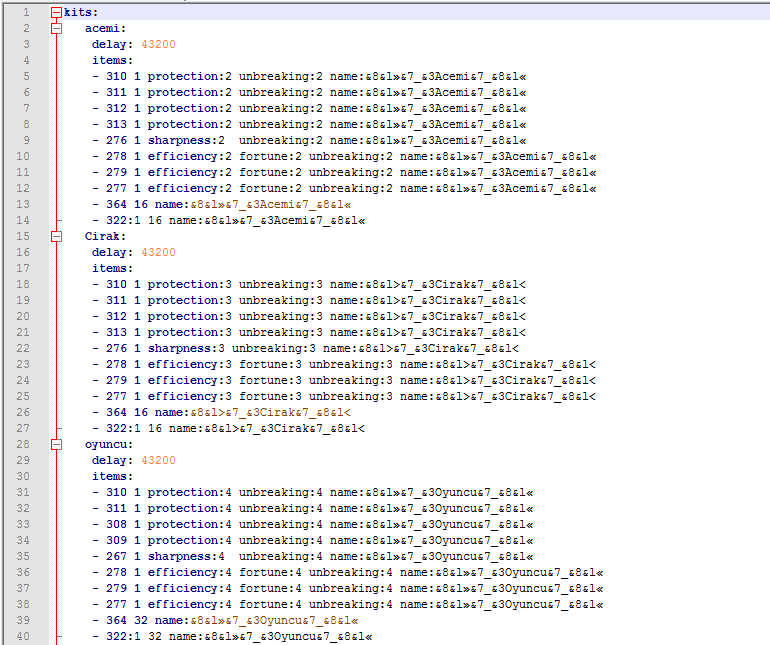This screenshot has height=645, width=770.
Task: Click orange Oyuncu name string on line 39
Action: 274,620
